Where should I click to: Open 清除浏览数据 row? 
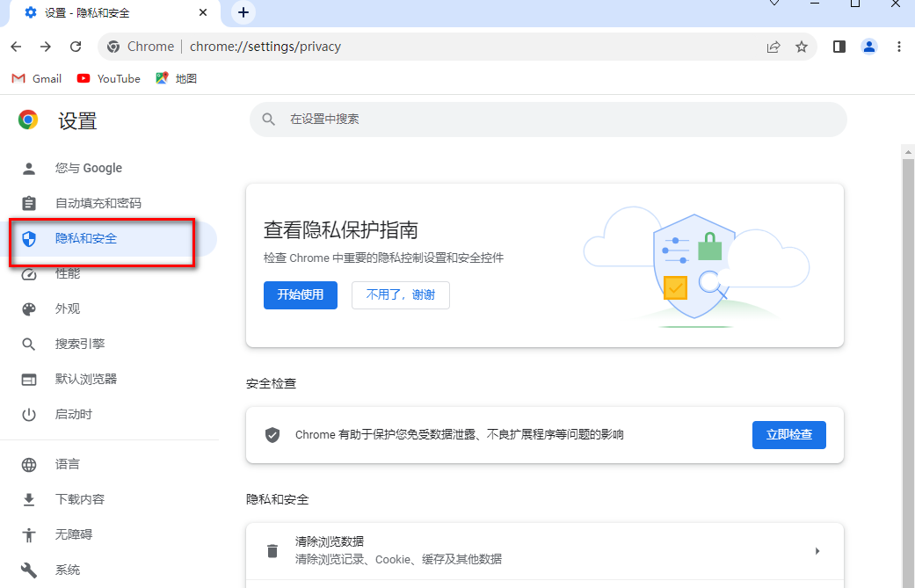545,551
